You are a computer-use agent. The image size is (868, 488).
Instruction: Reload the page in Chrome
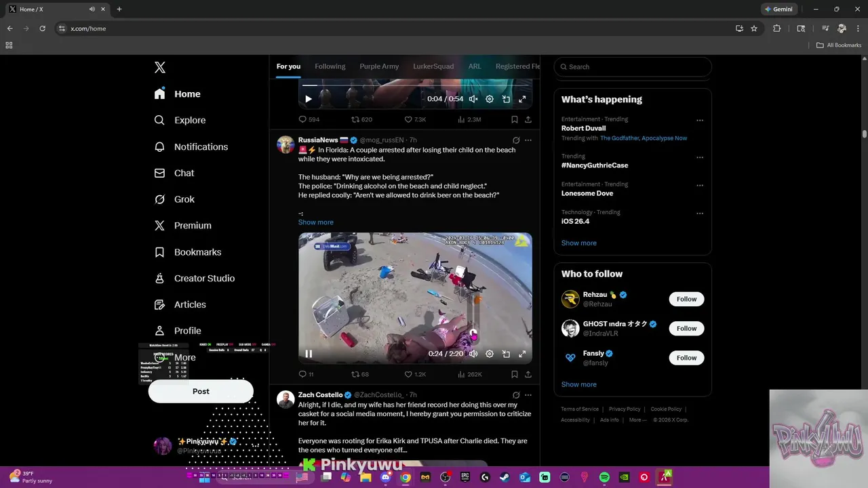[x=42, y=28]
